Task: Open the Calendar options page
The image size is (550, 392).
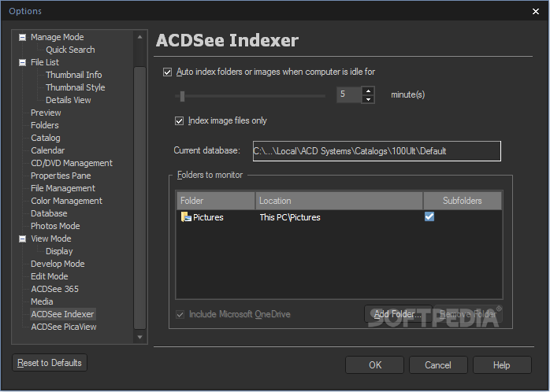Action: 48,150
